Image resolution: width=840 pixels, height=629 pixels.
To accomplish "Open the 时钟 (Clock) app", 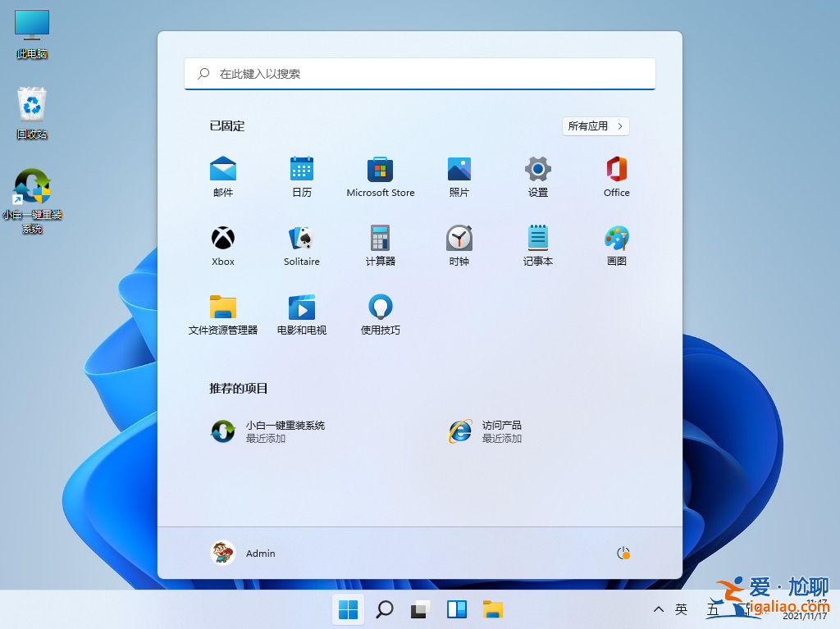I will tap(459, 244).
